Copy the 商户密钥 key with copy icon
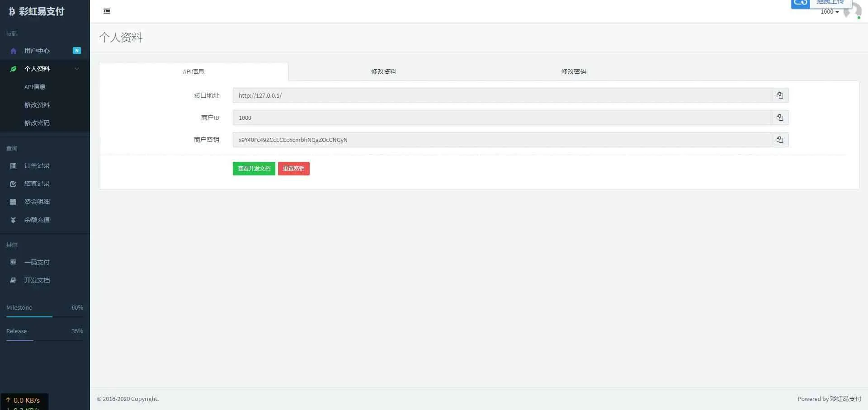Screen dimensions: 868x410 point(779,140)
